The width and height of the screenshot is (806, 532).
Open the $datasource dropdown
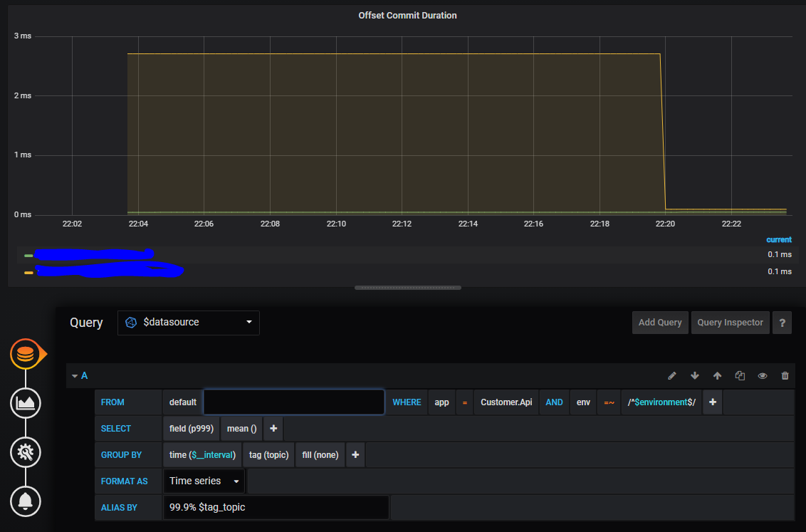(188, 323)
